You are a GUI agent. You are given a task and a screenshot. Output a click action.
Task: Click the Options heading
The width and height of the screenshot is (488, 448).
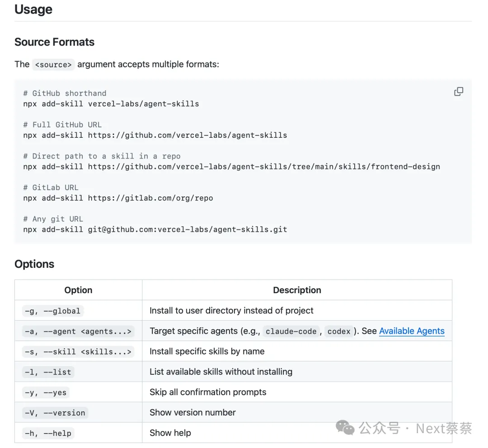34,264
